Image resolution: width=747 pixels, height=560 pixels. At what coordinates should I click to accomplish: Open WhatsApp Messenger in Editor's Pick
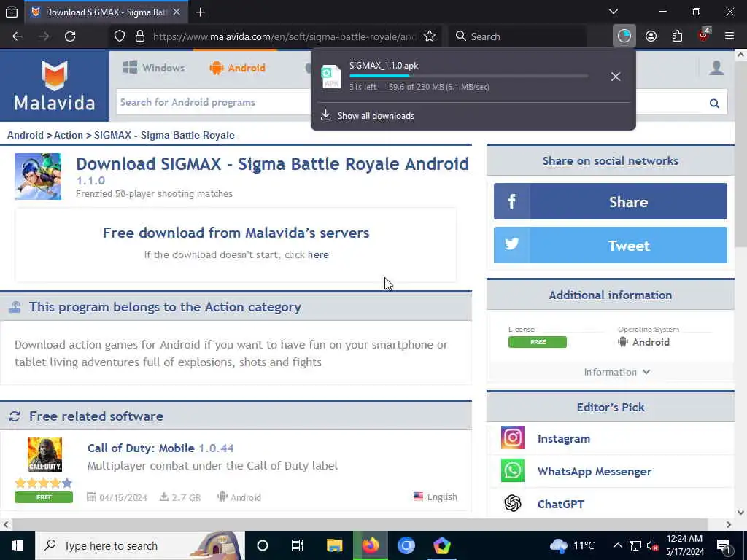pyautogui.click(x=594, y=472)
